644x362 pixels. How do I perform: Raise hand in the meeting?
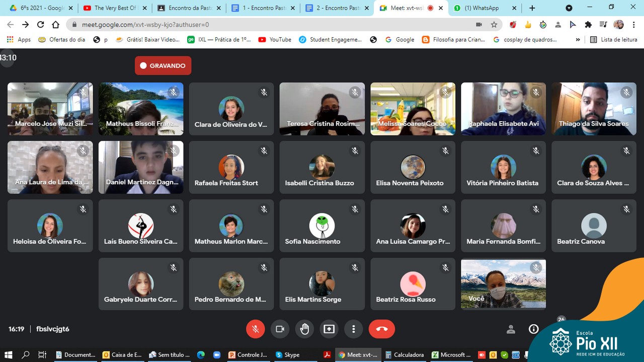304,329
